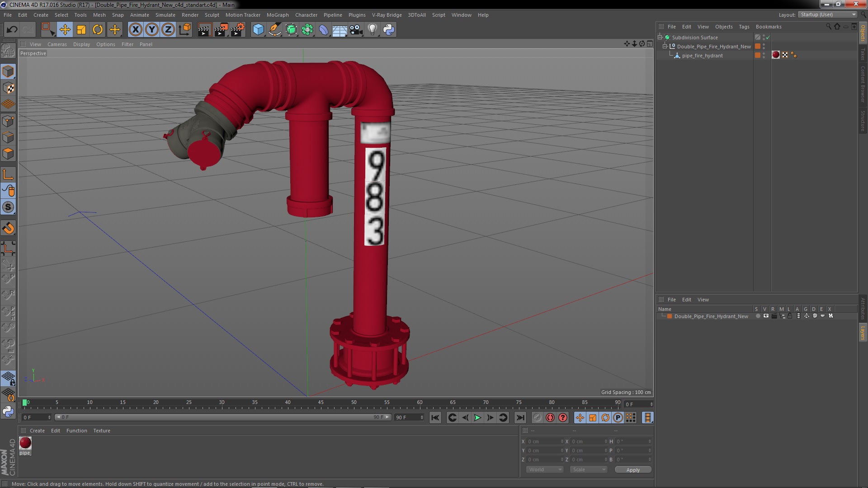Switch to Model mode in left palette
The height and width of the screenshot is (488, 868).
pyautogui.click(x=8, y=71)
